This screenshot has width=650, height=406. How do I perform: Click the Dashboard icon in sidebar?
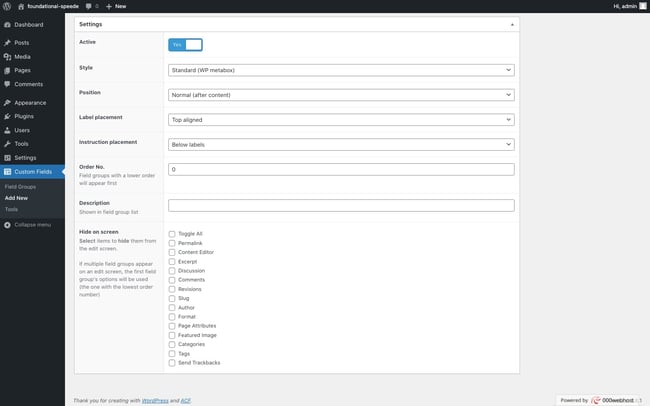(x=7, y=24)
